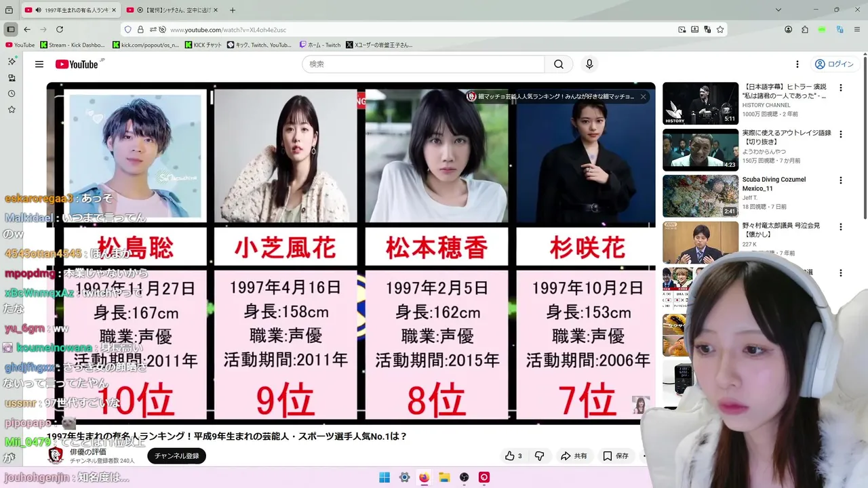Close the info card popup on the video
Image resolution: width=868 pixels, height=488 pixels.
click(644, 97)
